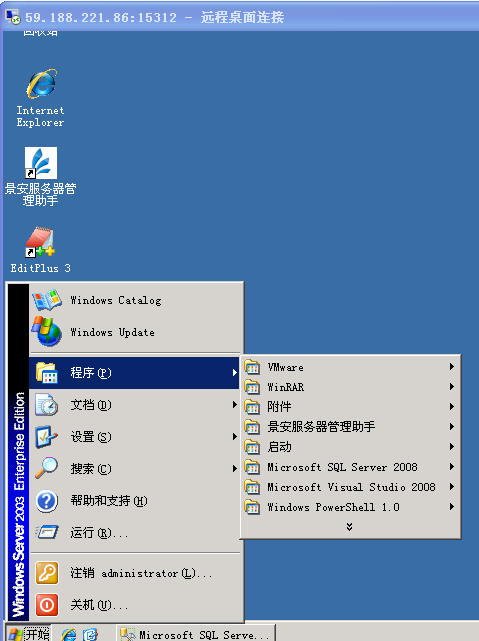Screen dimensions: 479x641
Task: Click the 景安服务器管理助手 desktop icon
Action: tap(40, 177)
